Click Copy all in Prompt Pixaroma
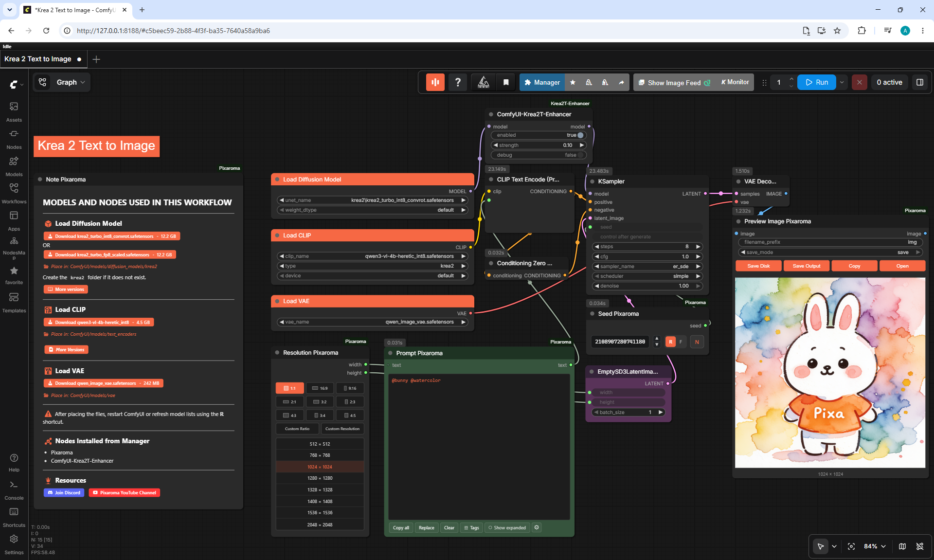Image resolution: width=934 pixels, height=560 pixels. pos(401,527)
